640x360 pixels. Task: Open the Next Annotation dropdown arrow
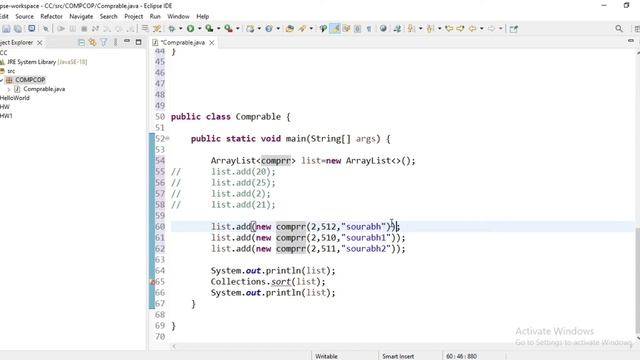coord(420,29)
